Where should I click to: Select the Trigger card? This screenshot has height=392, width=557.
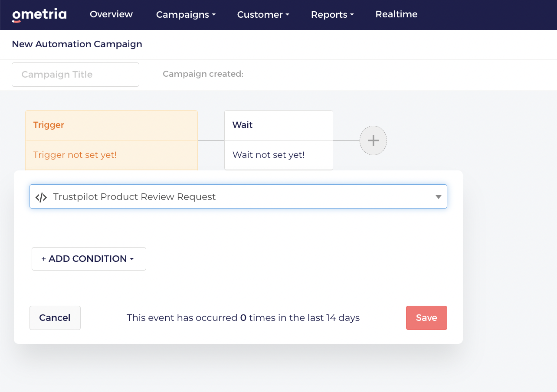pos(111,125)
